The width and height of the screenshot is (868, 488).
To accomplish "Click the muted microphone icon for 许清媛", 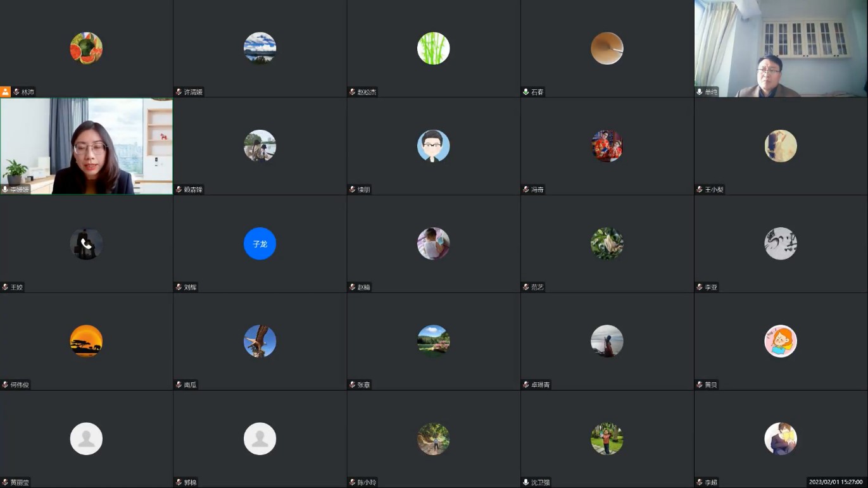I will pyautogui.click(x=179, y=92).
